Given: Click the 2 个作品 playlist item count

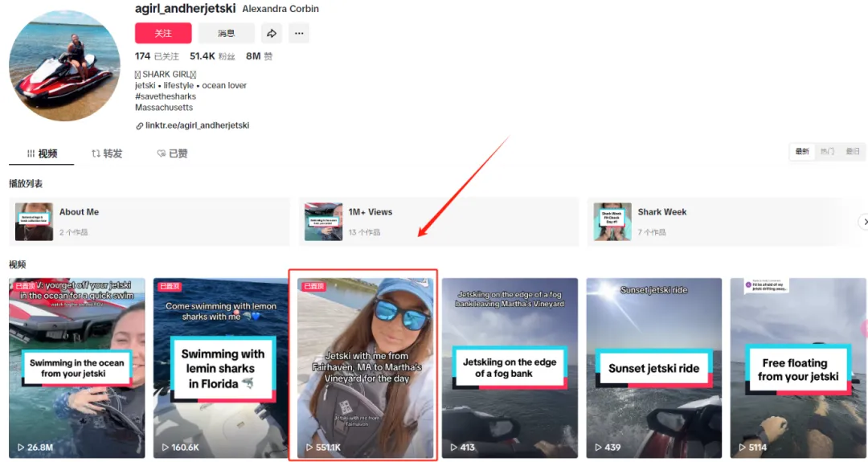Looking at the screenshot, I should [x=74, y=232].
